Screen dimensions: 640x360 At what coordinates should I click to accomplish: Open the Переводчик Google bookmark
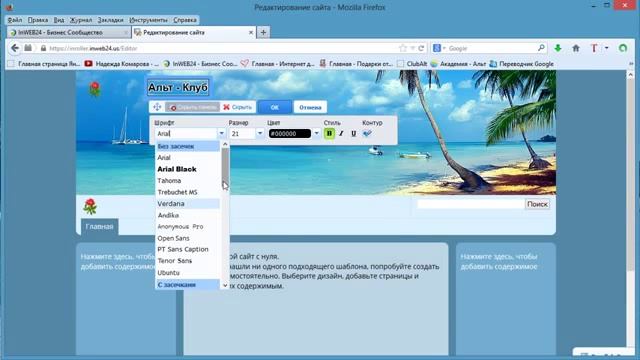pyautogui.click(x=522, y=64)
